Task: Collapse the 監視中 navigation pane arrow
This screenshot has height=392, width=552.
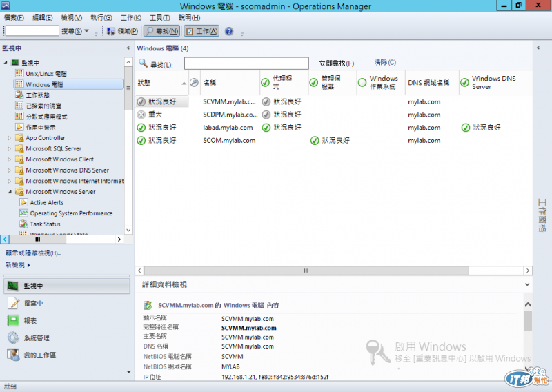Action: [128, 48]
